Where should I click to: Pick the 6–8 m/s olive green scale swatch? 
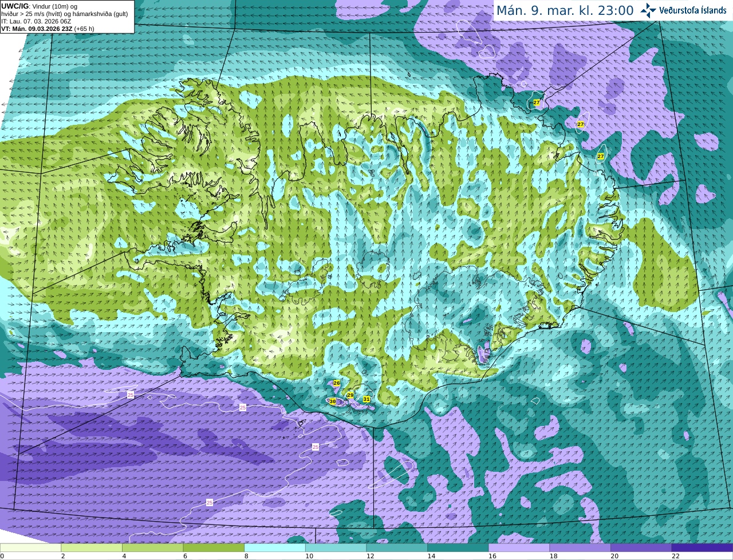pyautogui.click(x=214, y=547)
